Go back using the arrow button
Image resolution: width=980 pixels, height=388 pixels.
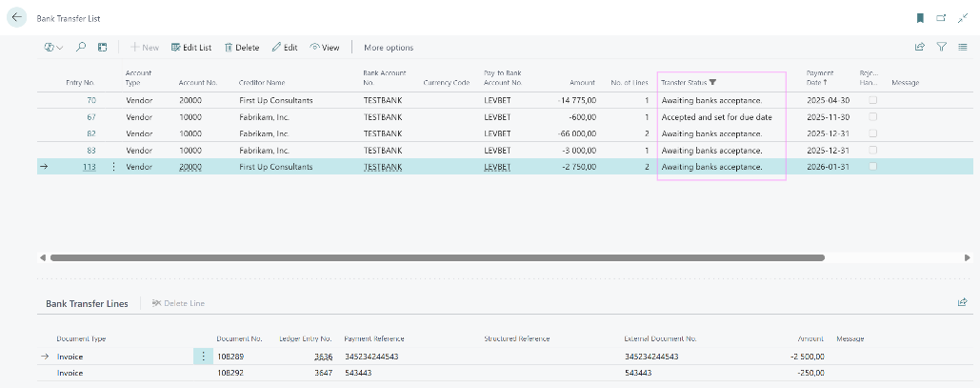[17, 17]
